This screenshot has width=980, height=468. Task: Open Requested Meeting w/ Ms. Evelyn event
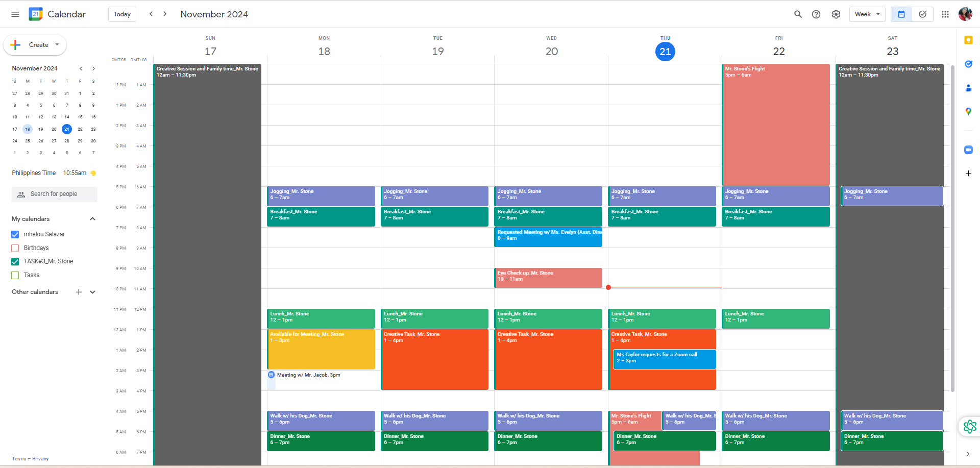[x=548, y=237]
